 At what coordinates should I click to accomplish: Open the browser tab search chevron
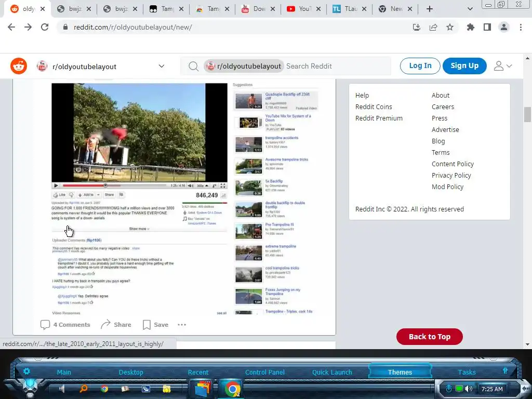[470, 9]
